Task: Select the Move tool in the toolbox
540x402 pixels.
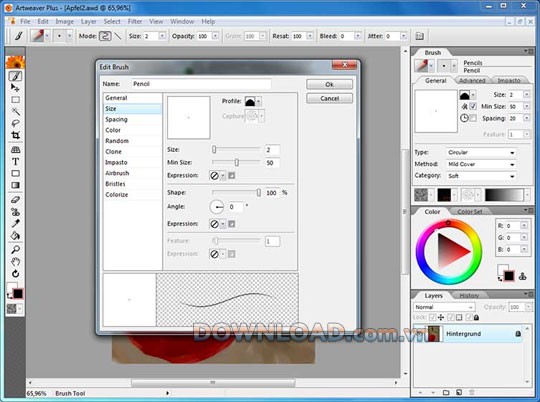Action: pyautogui.click(x=15, y=88)
